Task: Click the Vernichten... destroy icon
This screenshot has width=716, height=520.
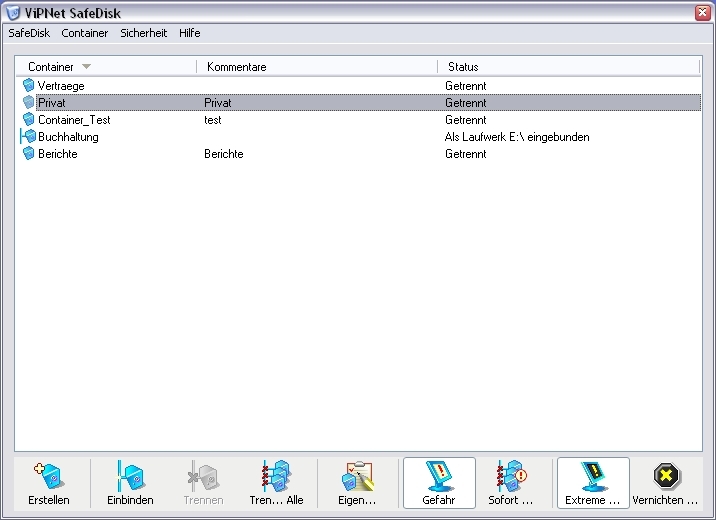Action: tap(665, 474)
